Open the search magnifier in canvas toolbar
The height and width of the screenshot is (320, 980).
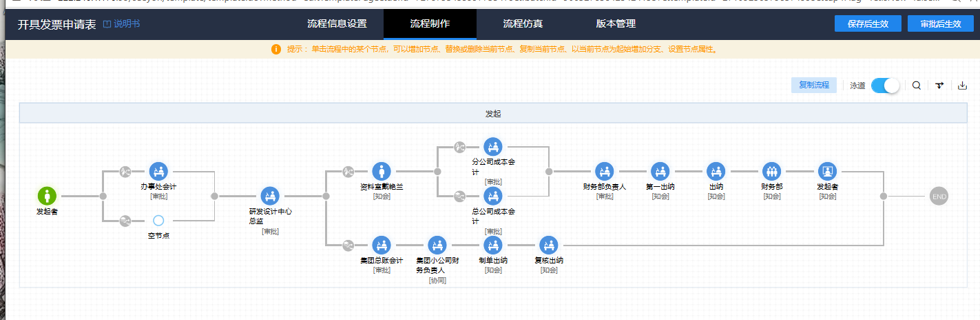tap(917, 86)
